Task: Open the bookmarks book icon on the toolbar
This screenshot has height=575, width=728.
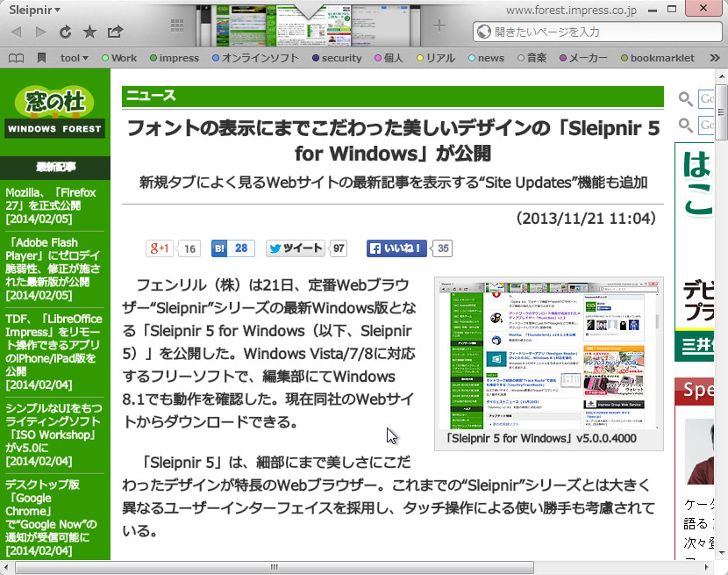Action: pyautogui.click(x=17, y=58)
